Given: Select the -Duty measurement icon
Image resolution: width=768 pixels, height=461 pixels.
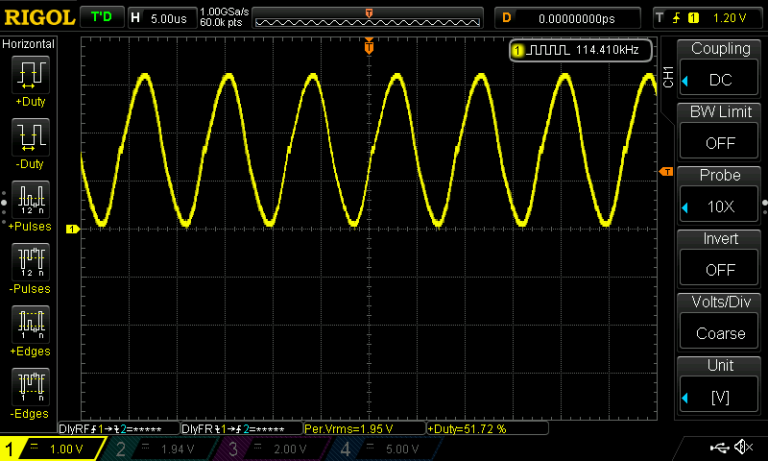Looking at the screenshot, I should (x=30, y=140).
